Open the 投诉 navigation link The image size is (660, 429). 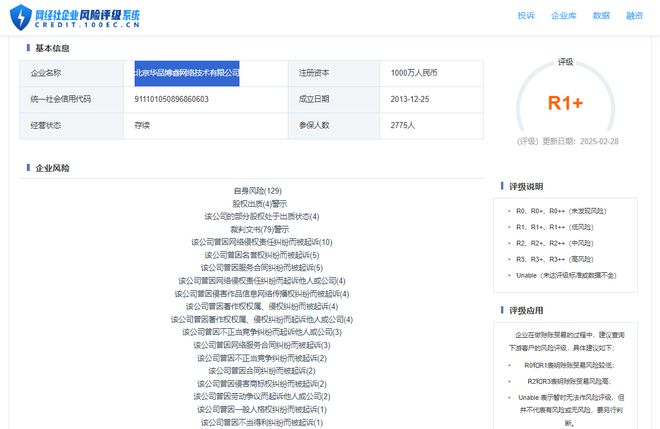tap(526, 16)
